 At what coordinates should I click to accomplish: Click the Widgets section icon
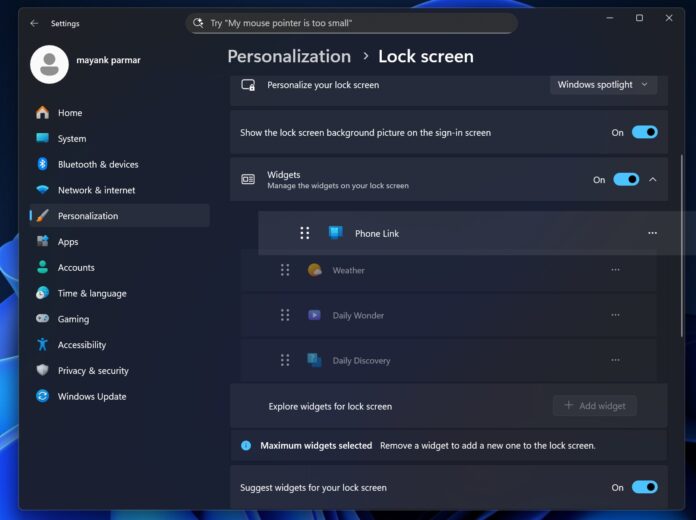click(248, 179)
